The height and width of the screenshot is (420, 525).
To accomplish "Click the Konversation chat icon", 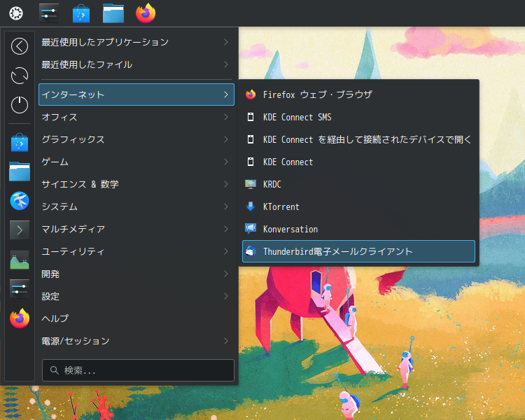I will click(x=251, y=229).
